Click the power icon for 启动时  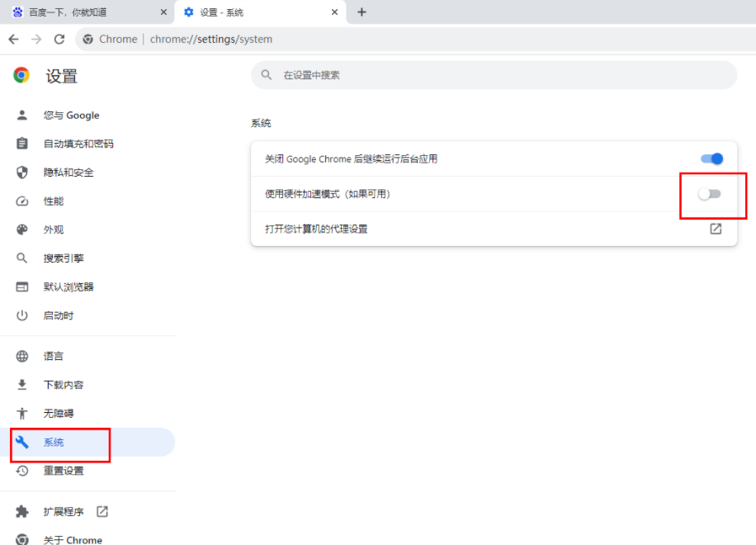(x=22, y=315)
